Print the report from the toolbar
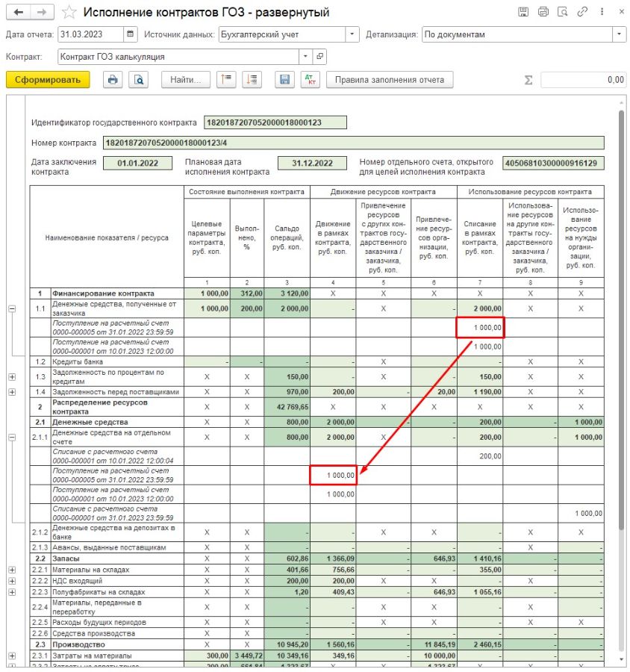The image size is (630, 672). [113, 80]
